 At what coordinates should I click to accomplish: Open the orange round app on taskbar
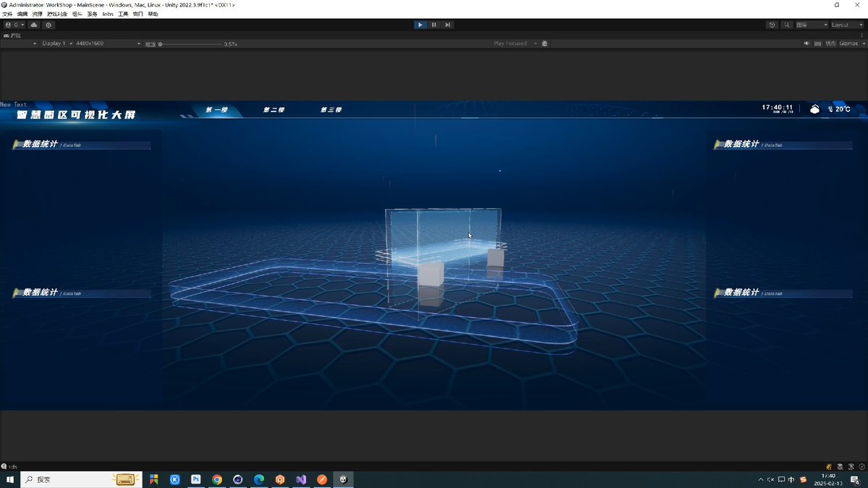323,479
